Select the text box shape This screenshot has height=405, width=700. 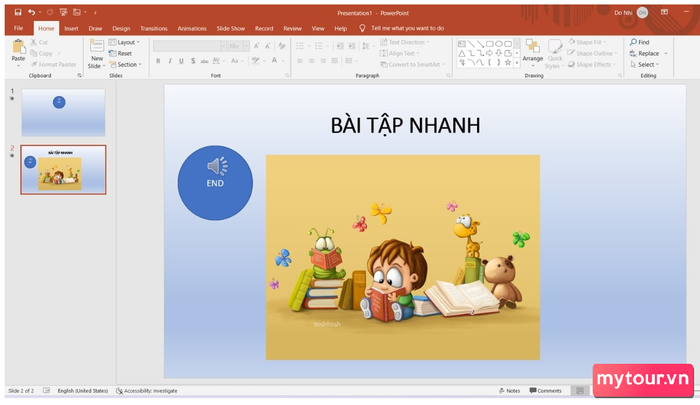(x=462, y=44)
